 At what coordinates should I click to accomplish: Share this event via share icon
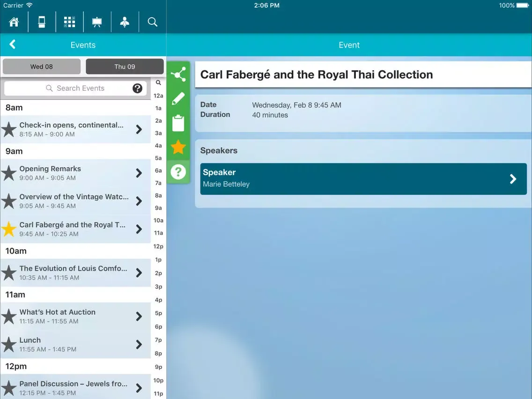coord(178,74)
